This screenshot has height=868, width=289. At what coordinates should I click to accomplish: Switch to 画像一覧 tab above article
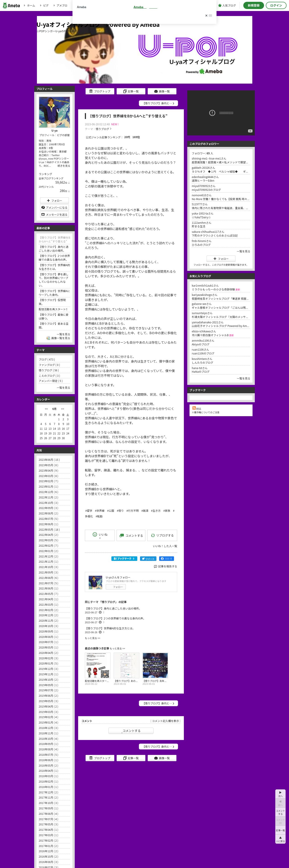(x=162, y=91)
